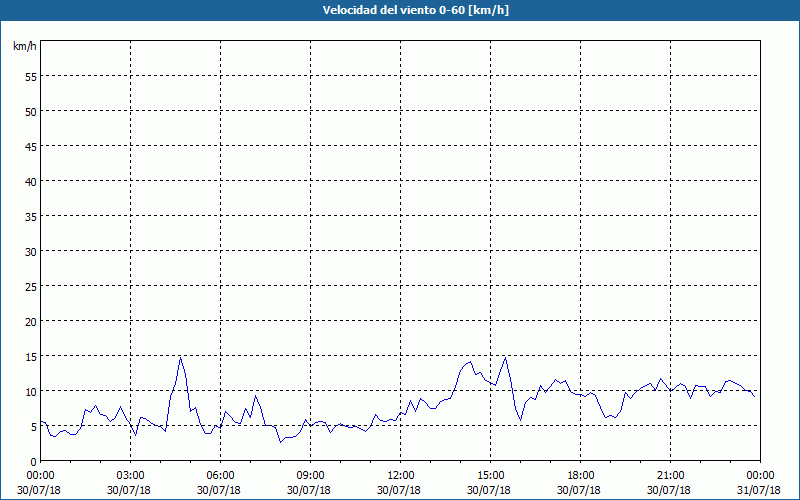
Task: Select the y-axis value '10'
Action: coord(31,391)
